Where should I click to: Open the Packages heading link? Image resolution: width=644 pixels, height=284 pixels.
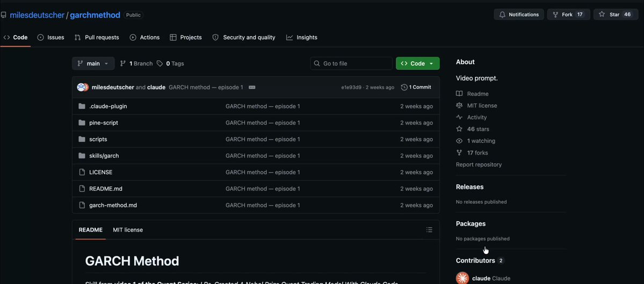point(471,224)
